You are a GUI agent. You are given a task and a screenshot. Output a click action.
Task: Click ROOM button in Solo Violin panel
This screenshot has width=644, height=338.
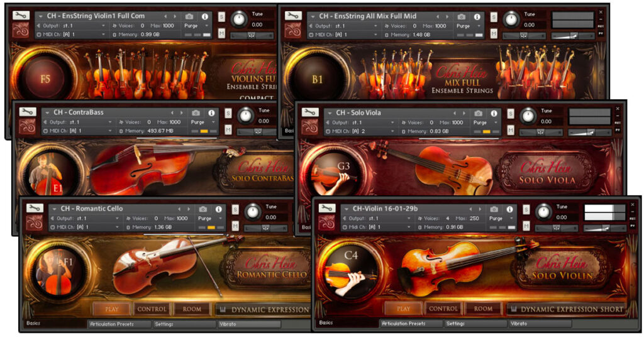tap(483, 308)
